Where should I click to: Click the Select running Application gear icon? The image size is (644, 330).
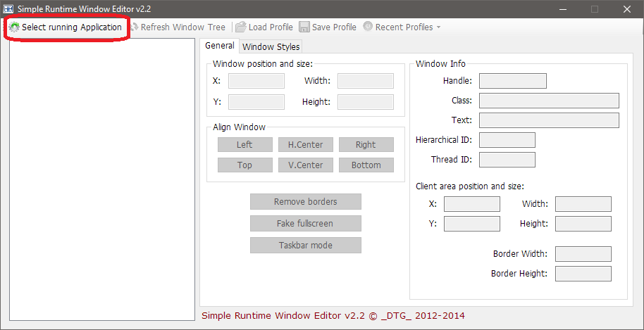pyautogui.click(x=14, y=27)
